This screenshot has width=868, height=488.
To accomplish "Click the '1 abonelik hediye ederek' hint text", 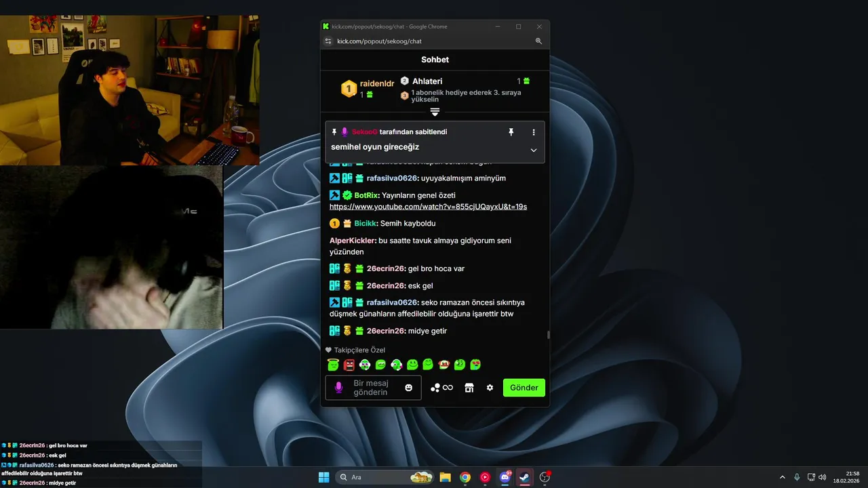I will pos(466,96).
